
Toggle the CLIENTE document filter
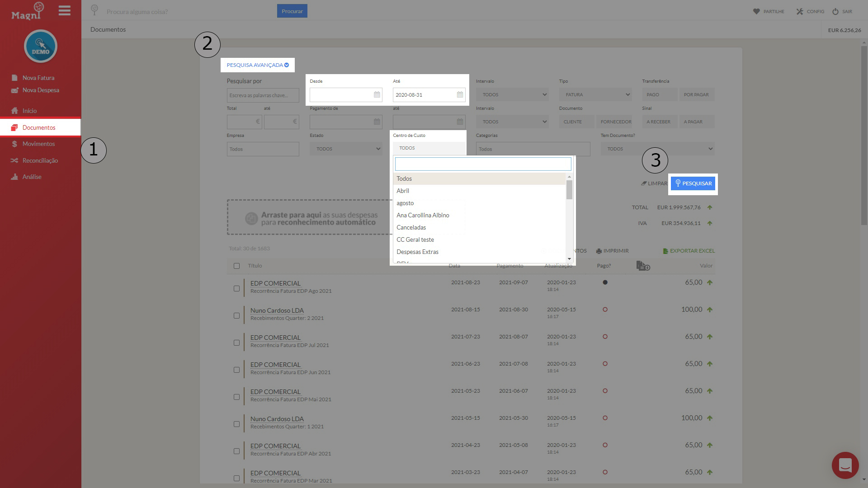576,122
